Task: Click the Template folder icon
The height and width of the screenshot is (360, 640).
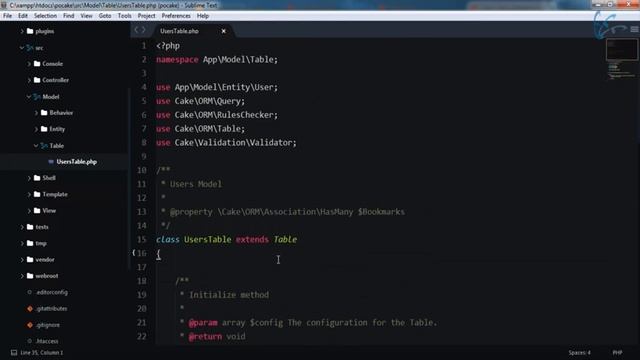Action: pyautogui.click(x=37, y=194)
